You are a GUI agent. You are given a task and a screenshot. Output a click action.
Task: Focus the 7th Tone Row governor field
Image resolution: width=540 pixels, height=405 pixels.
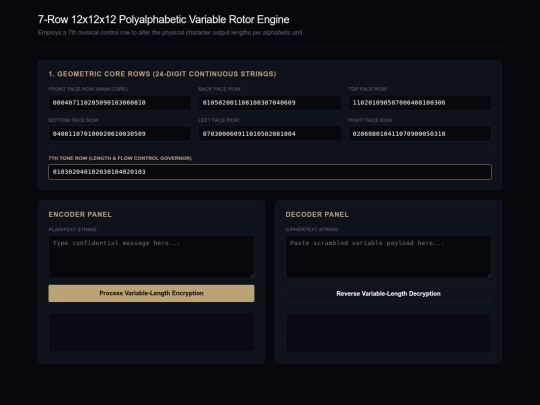coord(270,172)
